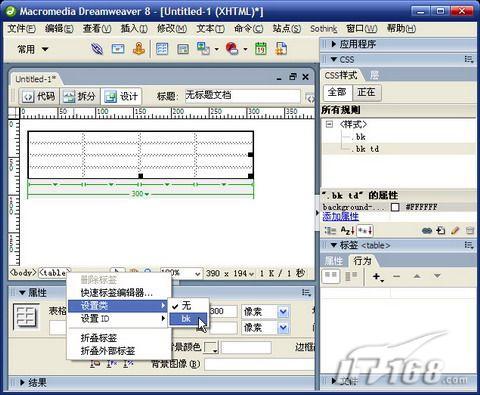Image resolution: width=480 pixels, height=395 pixels.
Task: Insert a named anchor
Action: point(139,49)
